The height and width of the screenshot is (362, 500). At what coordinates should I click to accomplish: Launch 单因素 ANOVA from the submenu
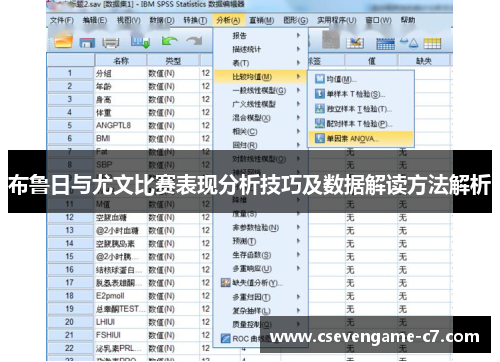(361, 138)
